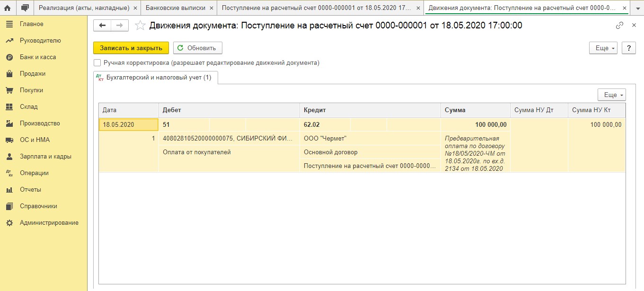Switch to Банковские выписки tab
This screenshot has width=644, height=291.
pyautogui.click(x=175, y=8)
